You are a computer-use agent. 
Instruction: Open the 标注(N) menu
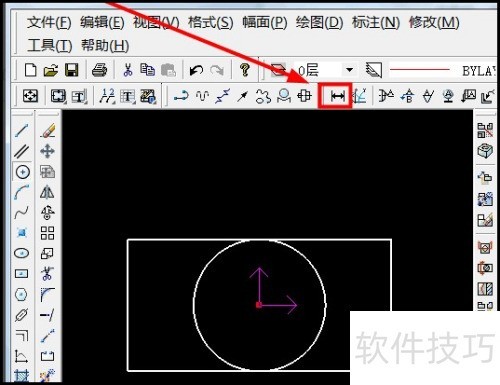[x=376, y=23]
